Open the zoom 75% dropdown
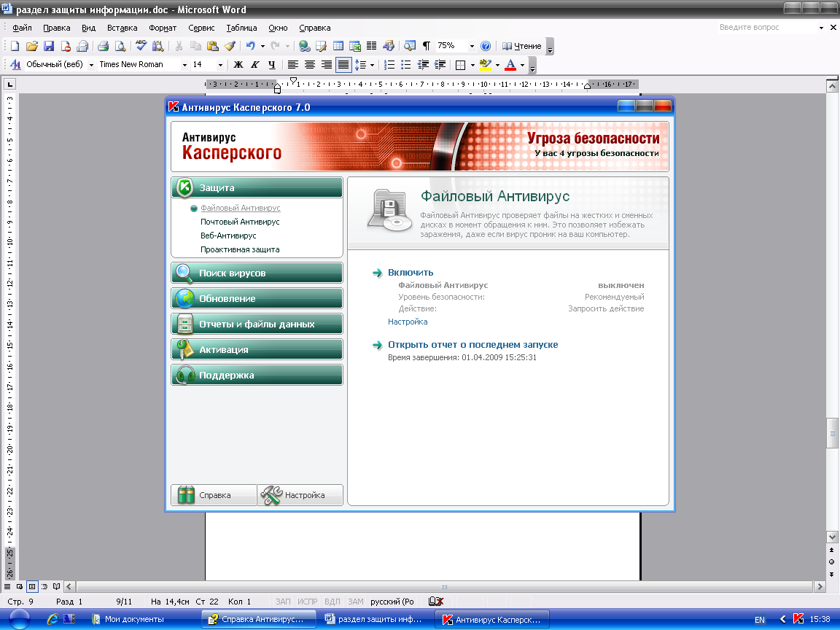This screenshot has width=840, height=630. [472, 46]
